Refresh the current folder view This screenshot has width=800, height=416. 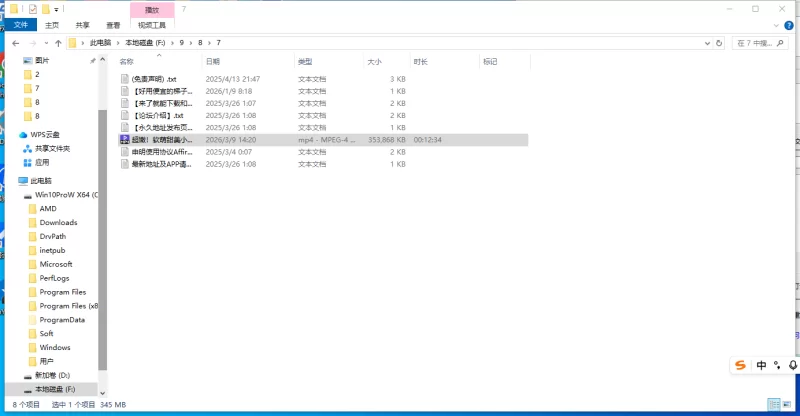click(721, 43)
